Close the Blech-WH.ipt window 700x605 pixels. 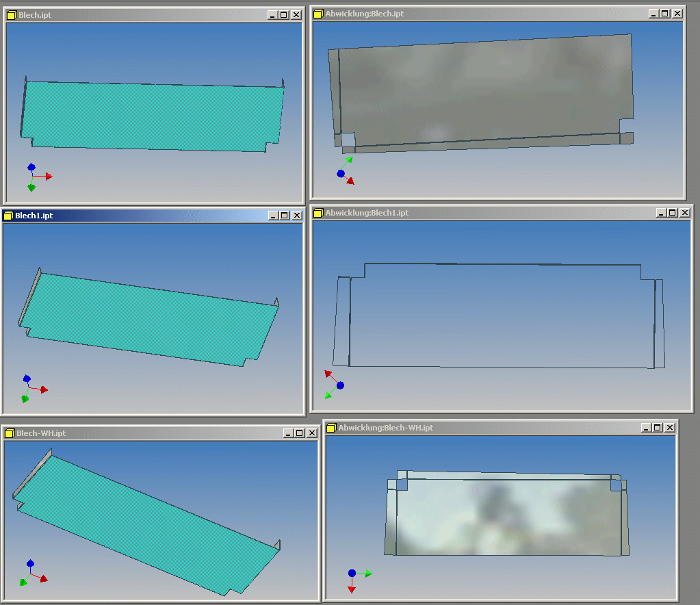coord(312,433)
